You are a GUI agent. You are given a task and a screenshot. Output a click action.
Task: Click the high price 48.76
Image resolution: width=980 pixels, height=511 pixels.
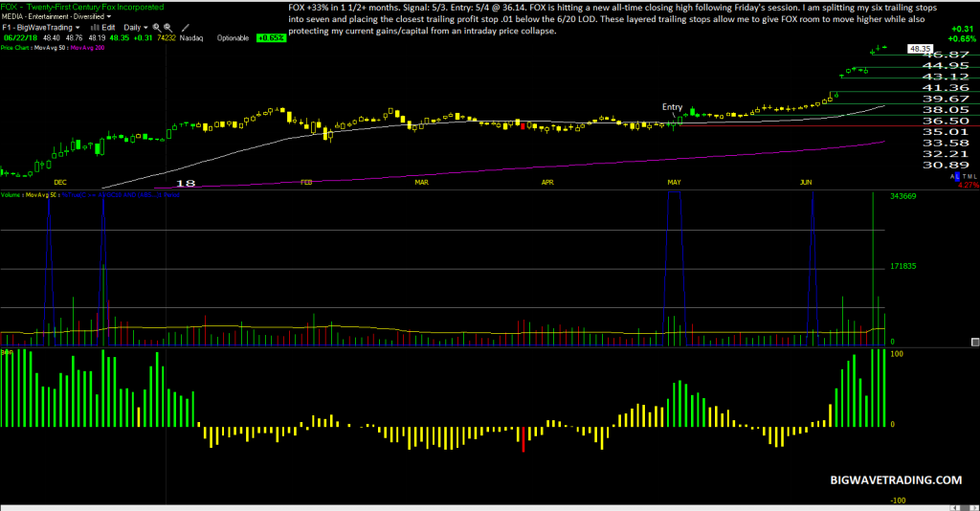[74, 38]
